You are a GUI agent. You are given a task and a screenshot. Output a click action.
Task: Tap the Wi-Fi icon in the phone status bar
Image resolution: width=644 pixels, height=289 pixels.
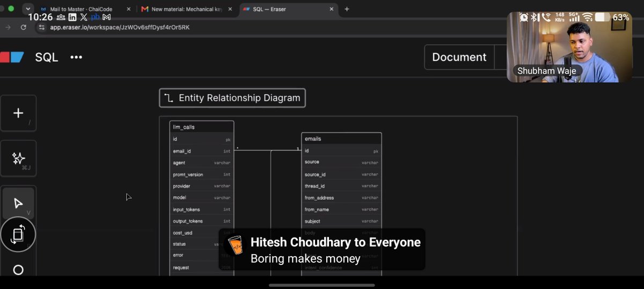click(589, 17)
